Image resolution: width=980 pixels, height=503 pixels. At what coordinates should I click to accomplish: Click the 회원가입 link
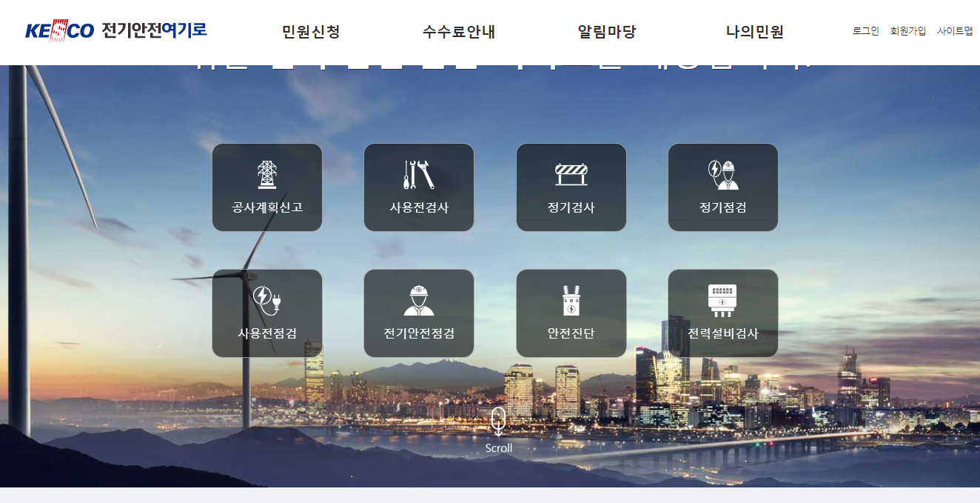coord(907,30)
